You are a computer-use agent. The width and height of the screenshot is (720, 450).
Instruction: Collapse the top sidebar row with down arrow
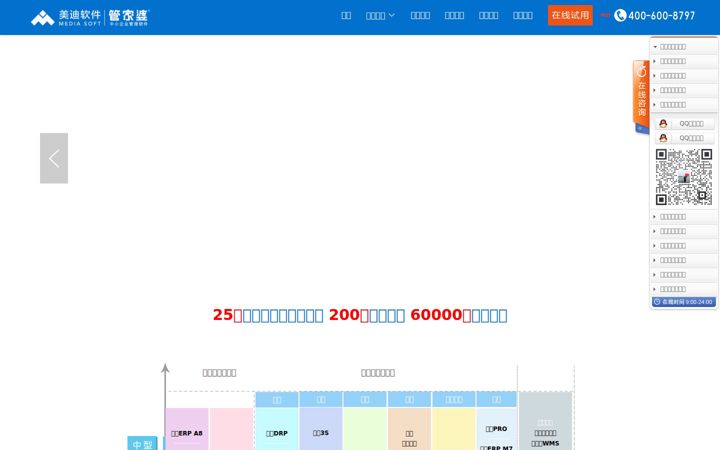pyautogui.click(x=684, y=47)
